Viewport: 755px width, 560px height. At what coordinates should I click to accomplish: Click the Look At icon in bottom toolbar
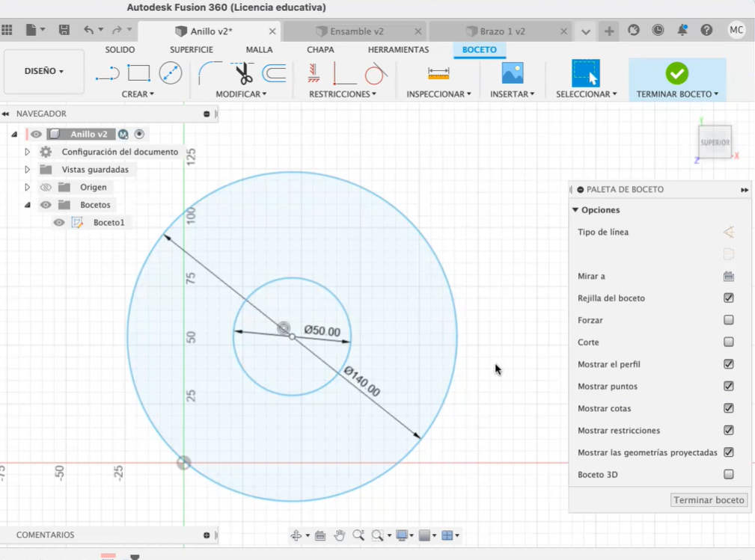point(320,535)
